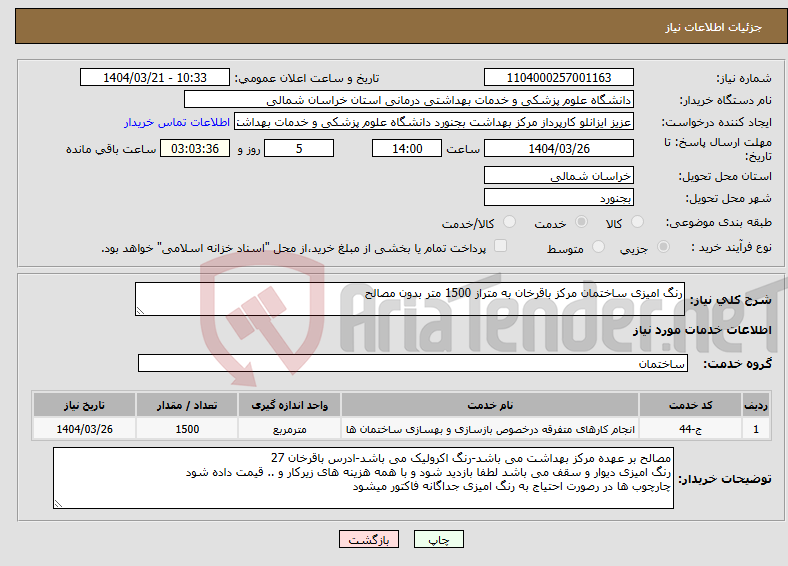Click the توضیحات خریدار notes text area
Screen dimensions: 788x566
point(363,478)
